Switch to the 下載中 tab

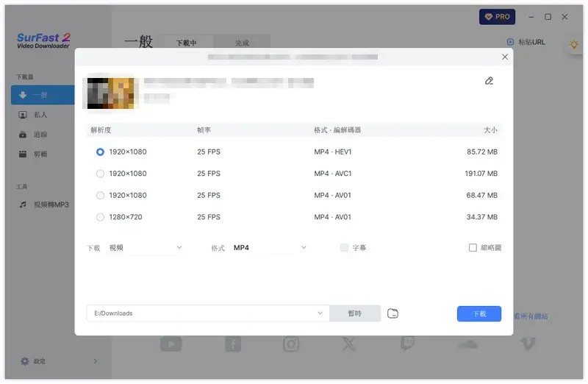[186, 43]
